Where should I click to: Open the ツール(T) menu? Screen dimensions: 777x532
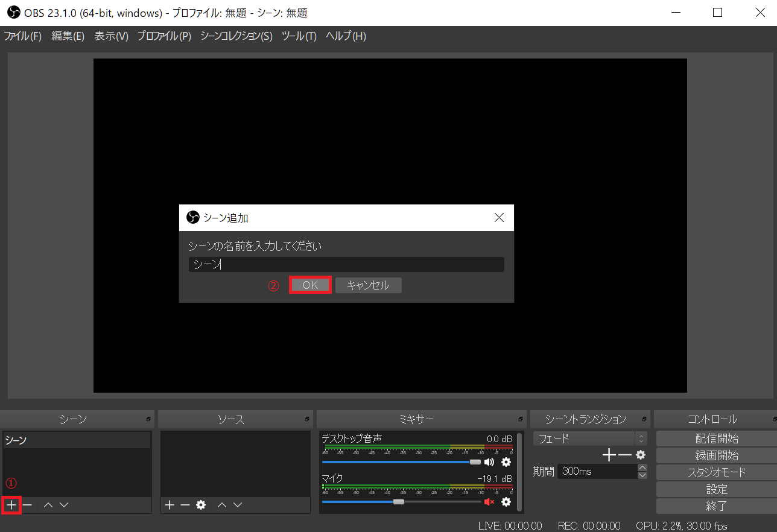pos(299,36)
